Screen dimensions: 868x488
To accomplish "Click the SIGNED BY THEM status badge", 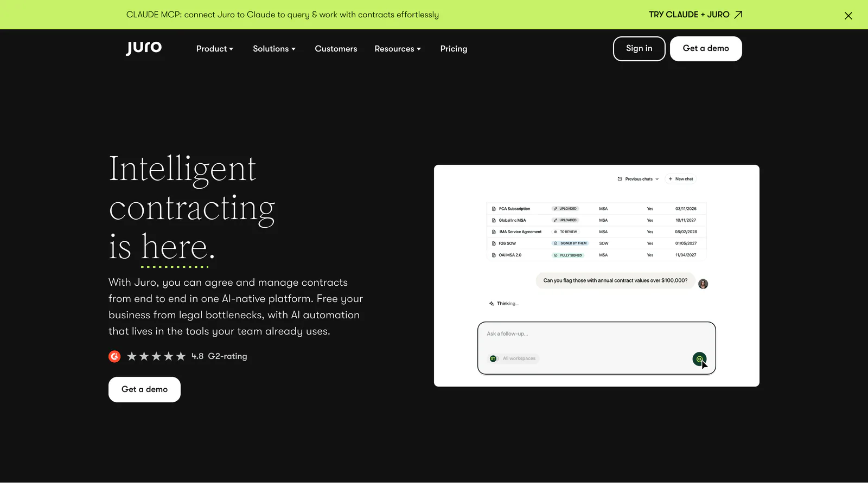I will tap(570, 243).
